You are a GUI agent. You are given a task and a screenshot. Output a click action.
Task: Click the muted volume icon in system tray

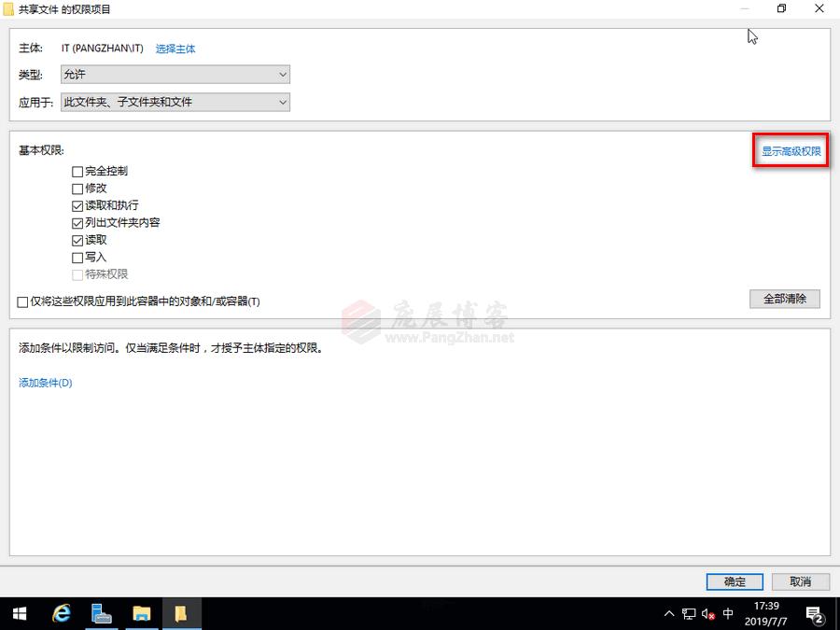[x=706, y=615]
